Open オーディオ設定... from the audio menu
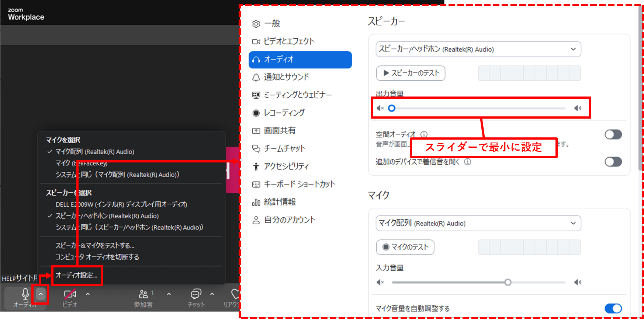Screen dimensions: 644x319 tap(76, 275)
